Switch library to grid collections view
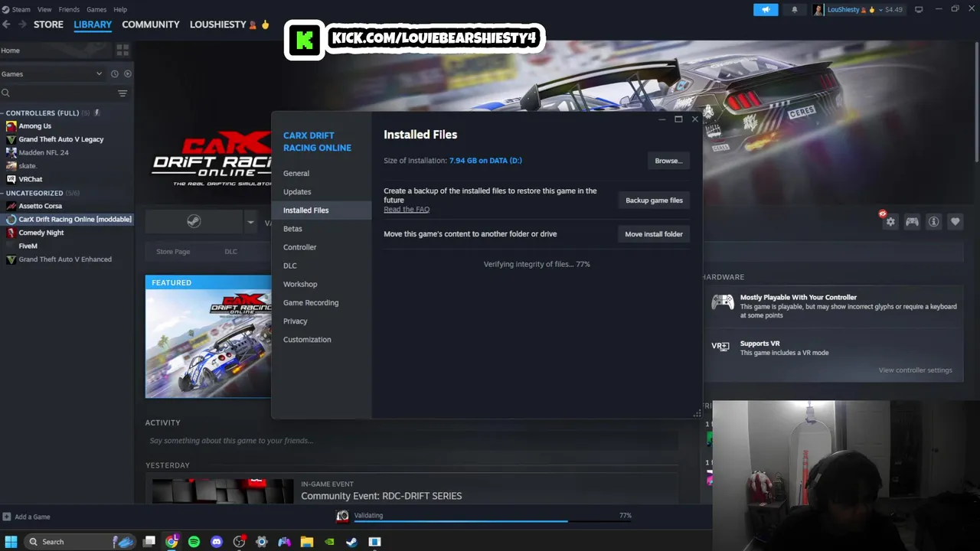Viewport: 980px width, 551px height. click(122, 51)
